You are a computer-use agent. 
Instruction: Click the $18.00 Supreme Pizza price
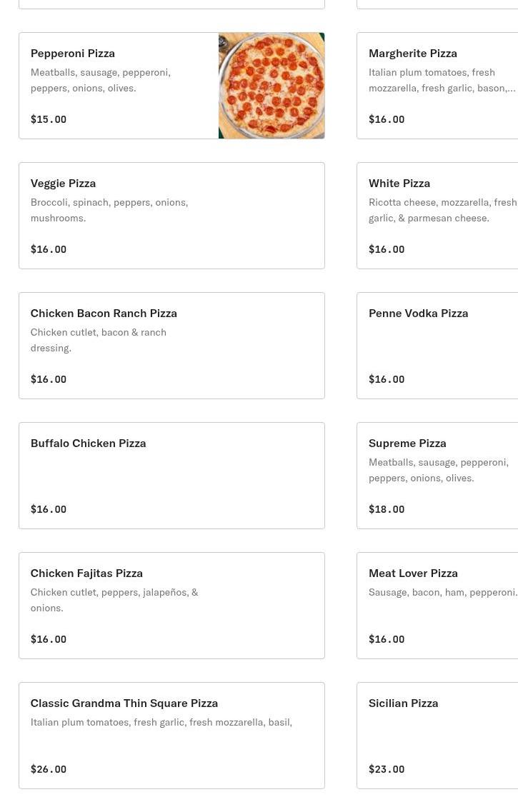387,509
